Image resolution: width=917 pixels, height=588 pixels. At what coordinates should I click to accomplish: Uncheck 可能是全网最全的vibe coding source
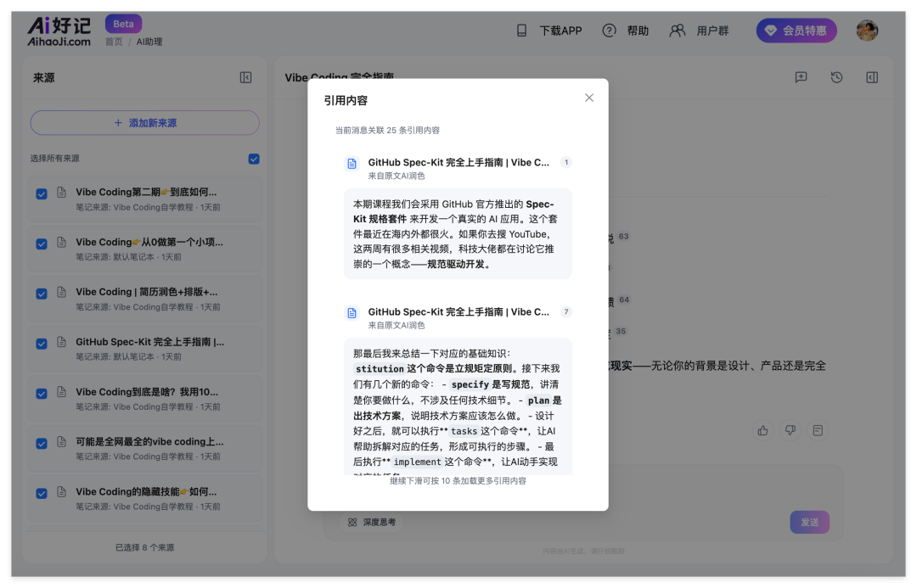pyautogui.click(x=42, y=444)
